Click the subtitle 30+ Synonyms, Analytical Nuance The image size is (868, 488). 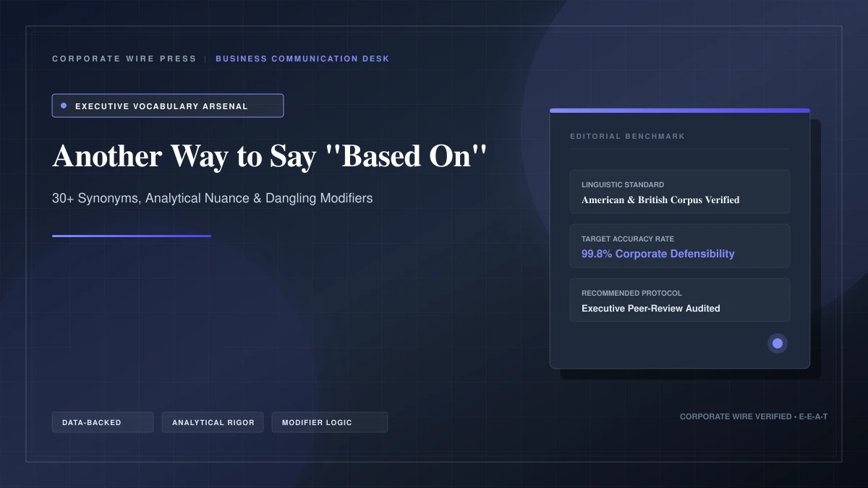coord(213,197)
